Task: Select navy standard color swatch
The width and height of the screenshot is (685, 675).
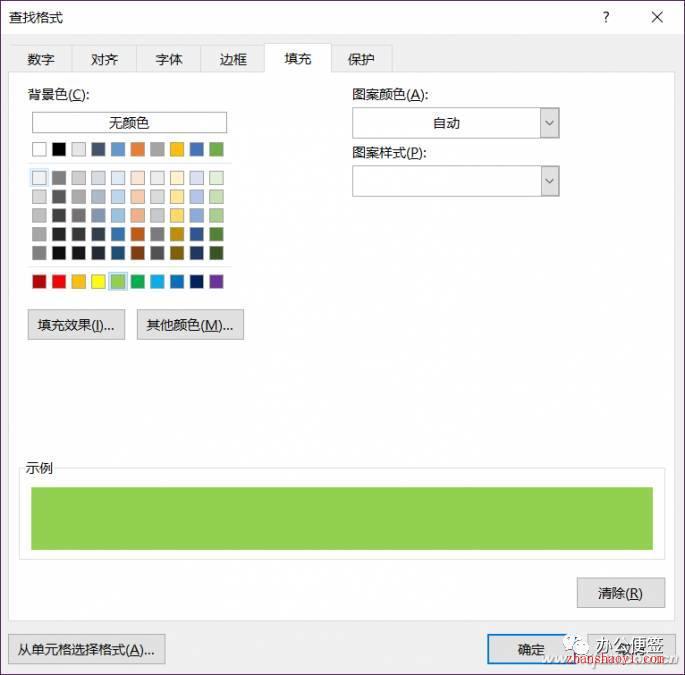Action: pos(197,281)
